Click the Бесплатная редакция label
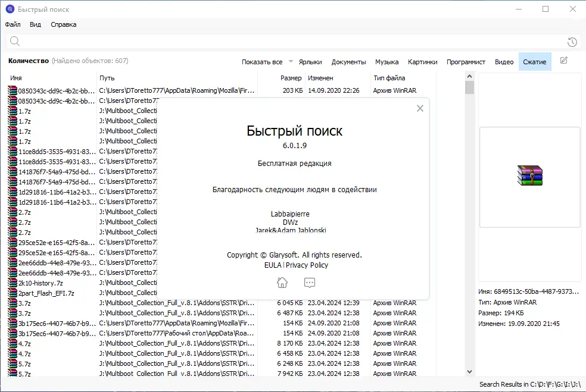Screen dimensions: 586x392 pos(295,164)
